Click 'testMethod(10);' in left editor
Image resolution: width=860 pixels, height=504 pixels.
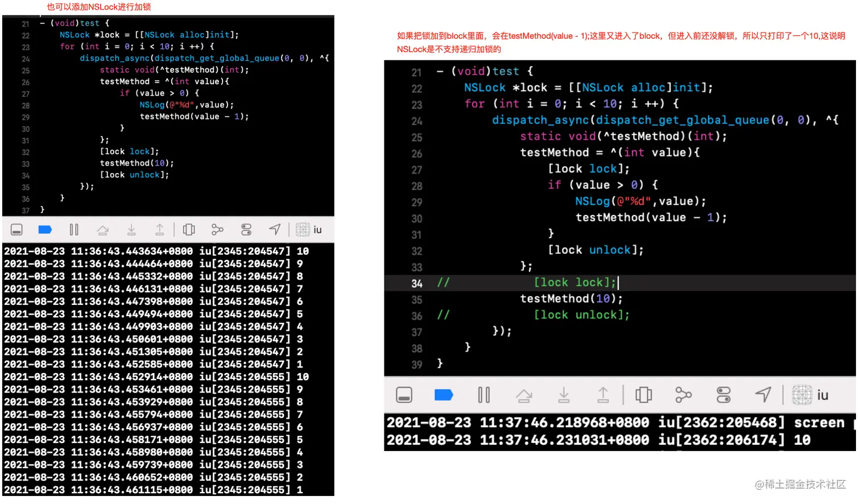coord(137,163)
